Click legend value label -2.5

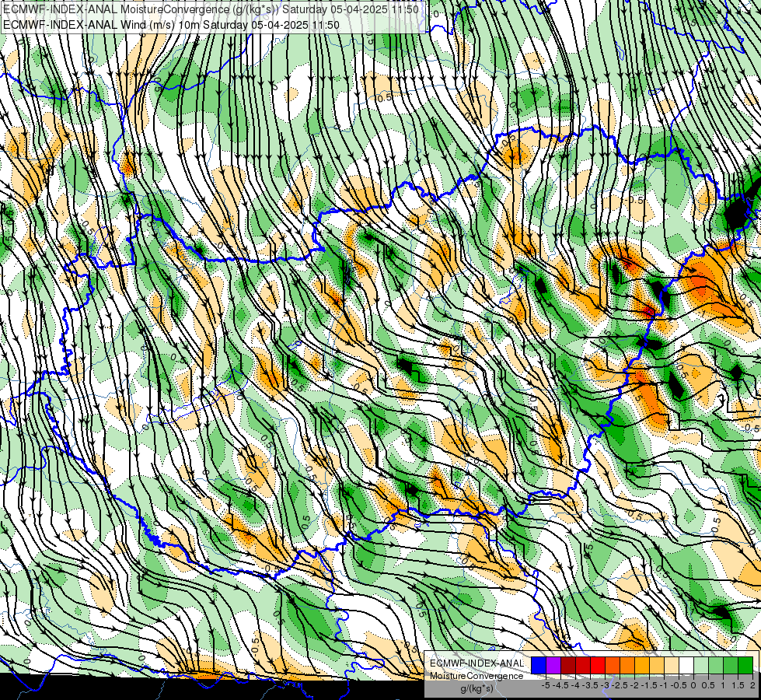click(x=621, y=685)
